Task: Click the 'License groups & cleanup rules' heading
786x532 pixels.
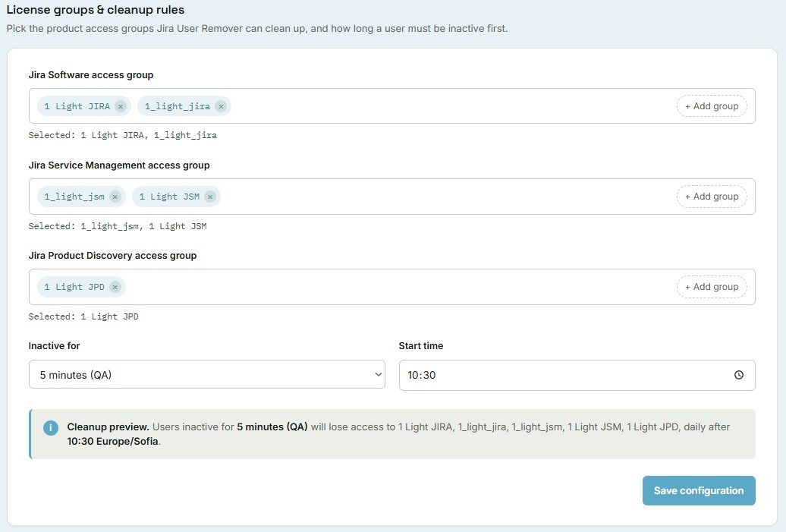Action: pos(96,10)
